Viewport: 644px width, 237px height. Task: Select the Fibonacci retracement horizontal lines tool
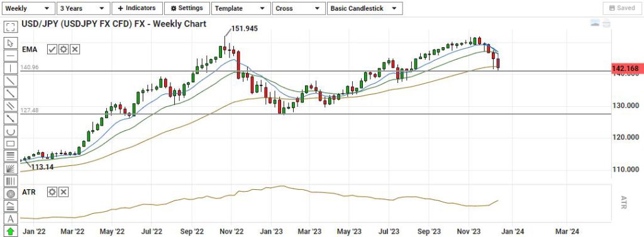(10, 156)
